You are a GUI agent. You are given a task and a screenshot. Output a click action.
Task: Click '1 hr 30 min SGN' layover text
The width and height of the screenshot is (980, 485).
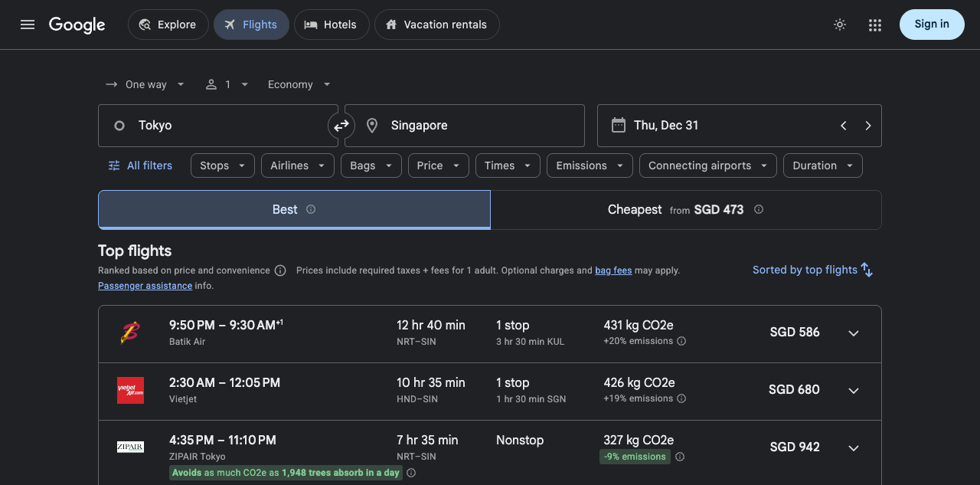[x=531, y=399]
